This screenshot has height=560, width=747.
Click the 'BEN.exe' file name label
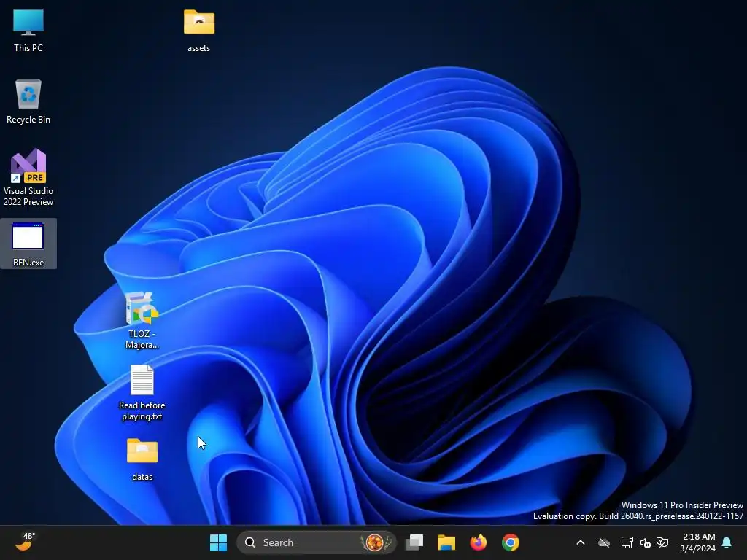coord(28,262)
